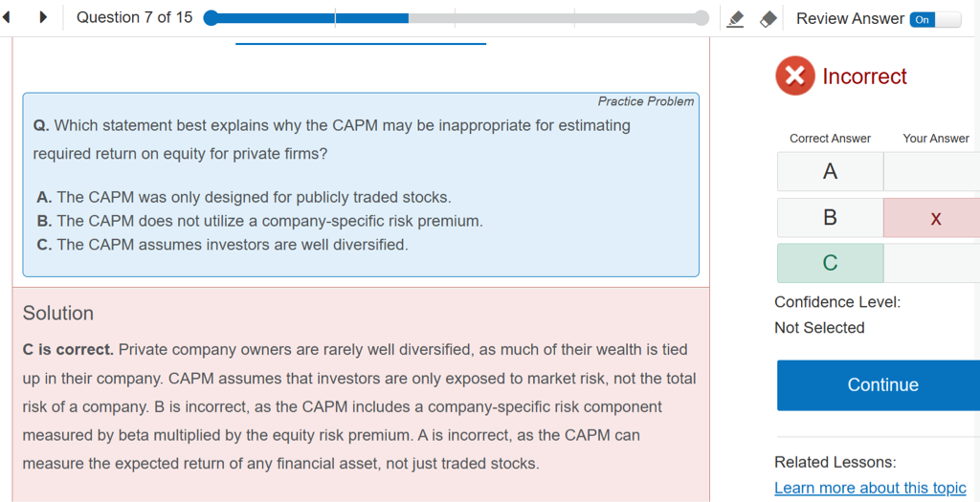Select answer row A in the results table
The width and height of the screenshot is (980, 502).
tap(830, 171)
